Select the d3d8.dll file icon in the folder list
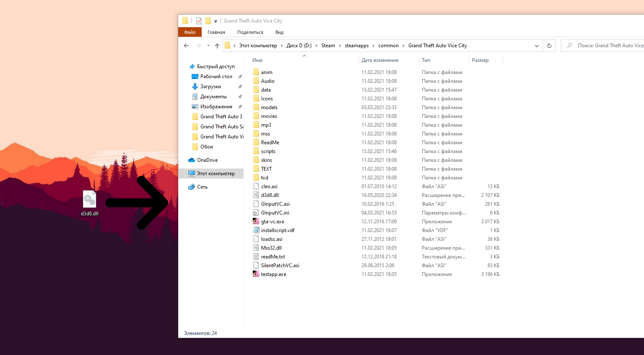The width and height of the screenshot is (644, 355). click(x=256, y=195)
